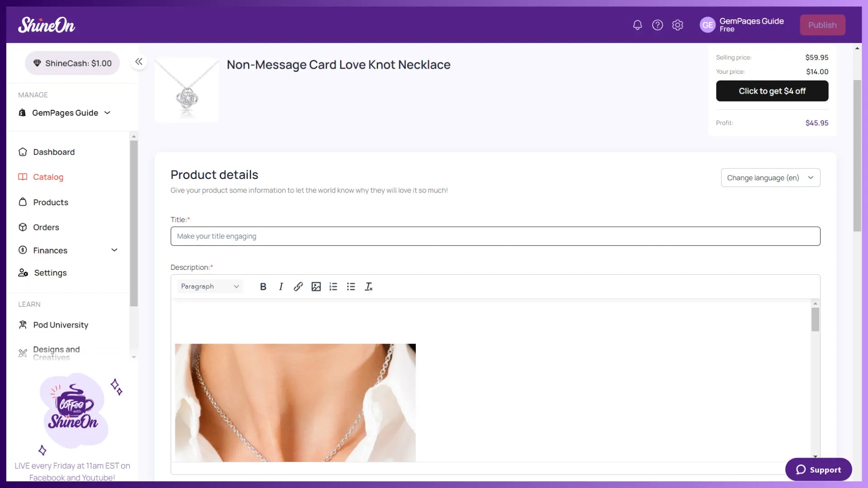This screenshot has height=488, width=868.
Task: Click the necklace product thumbnail
Action: (x=186, y=89)
